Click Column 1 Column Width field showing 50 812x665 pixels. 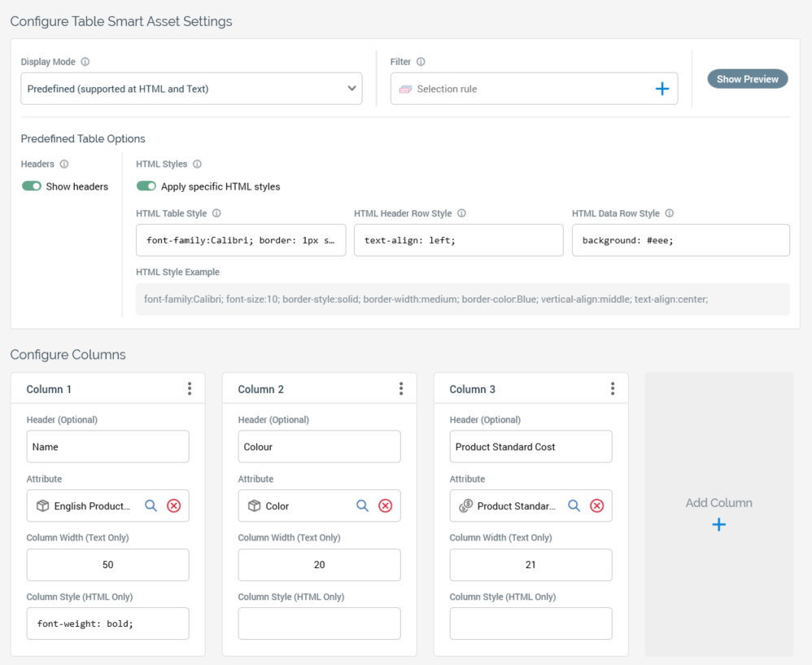click(107, 565)
